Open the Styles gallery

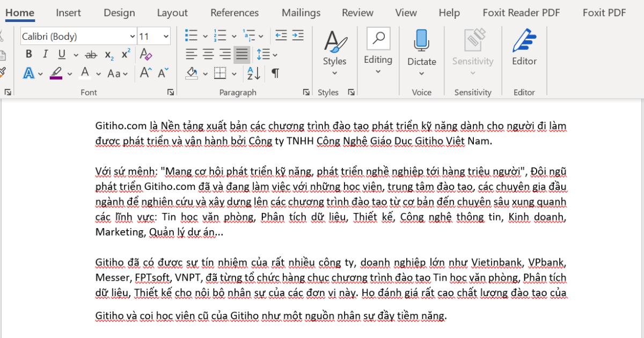point(334,48)
